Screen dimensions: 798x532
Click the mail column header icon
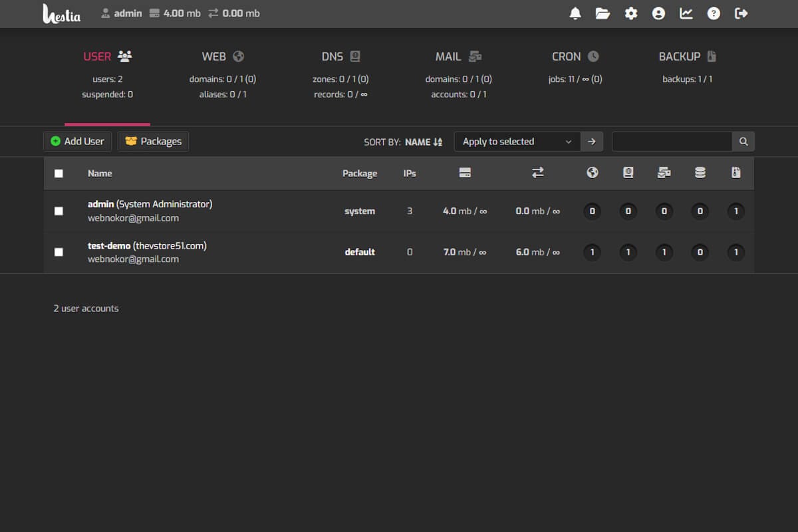[x=664, y=173]
